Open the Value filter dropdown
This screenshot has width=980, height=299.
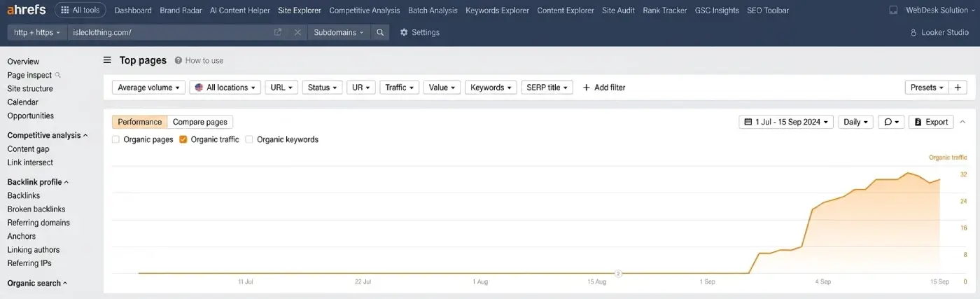(442, 88)
